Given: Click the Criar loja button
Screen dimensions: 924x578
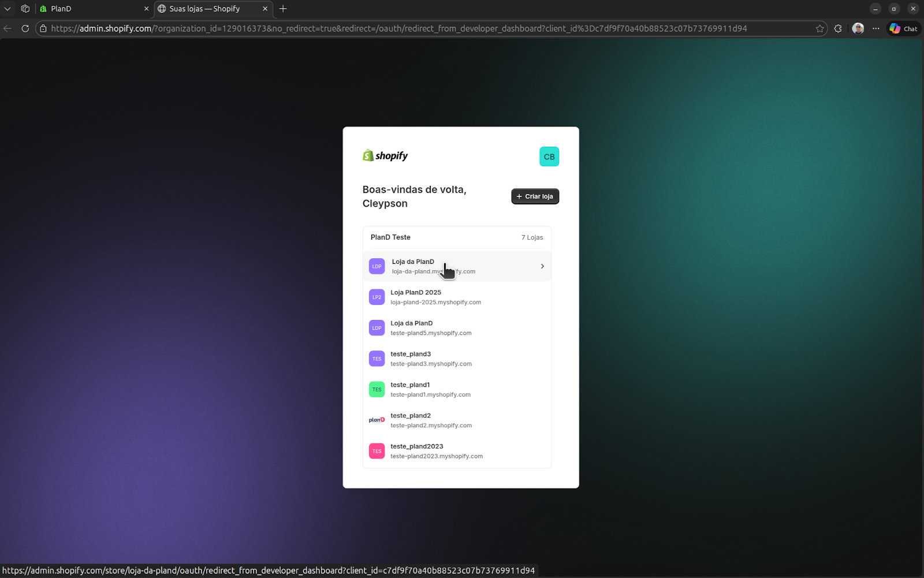Looking at the screenshot, I should coord(535,196).
